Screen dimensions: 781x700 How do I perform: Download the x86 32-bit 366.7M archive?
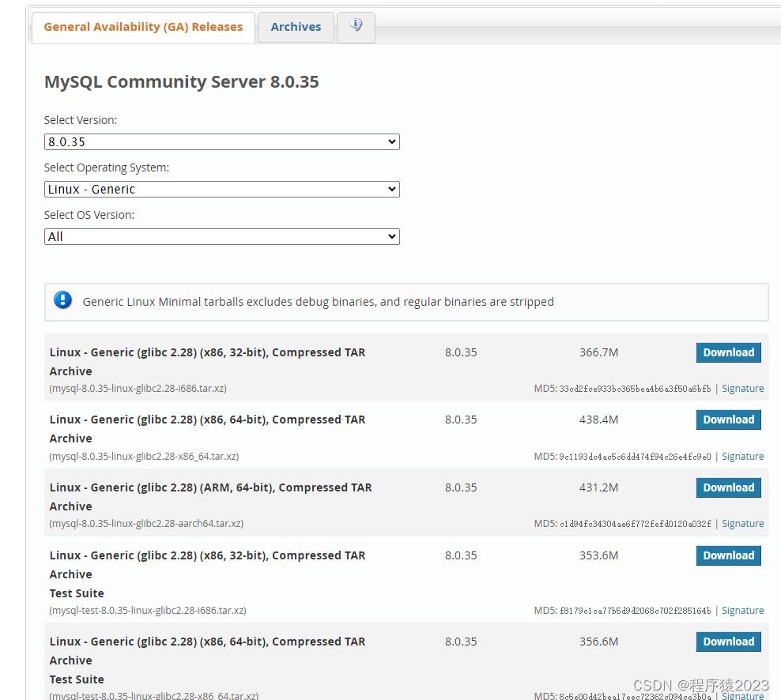pyautogui.click(x=728, y=352)
